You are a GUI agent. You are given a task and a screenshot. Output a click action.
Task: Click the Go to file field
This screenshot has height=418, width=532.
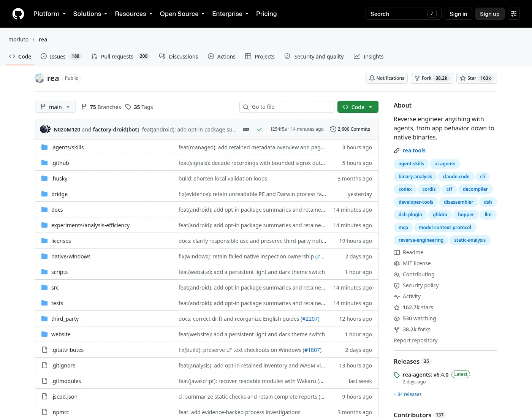287,107
